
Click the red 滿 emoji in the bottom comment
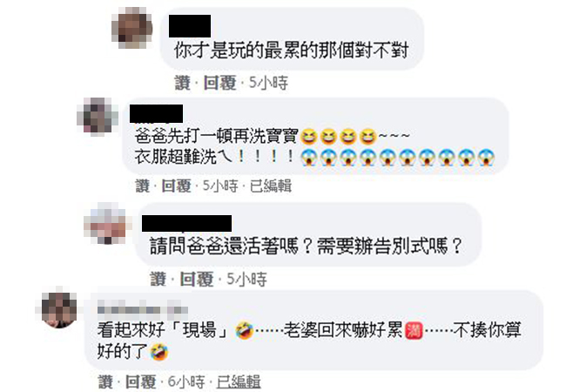[414, 331]
